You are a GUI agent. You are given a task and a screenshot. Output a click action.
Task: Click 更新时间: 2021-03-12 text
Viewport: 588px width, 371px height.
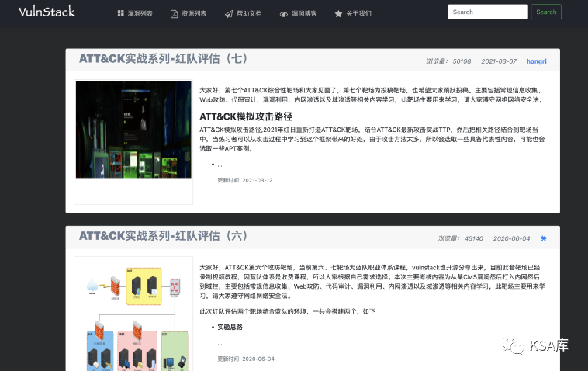[x=245, y=180]
